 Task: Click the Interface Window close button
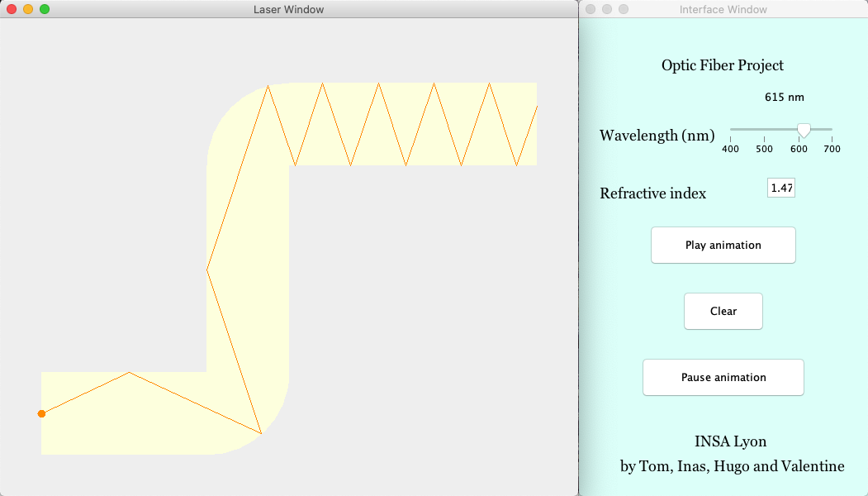coord(591,9)
